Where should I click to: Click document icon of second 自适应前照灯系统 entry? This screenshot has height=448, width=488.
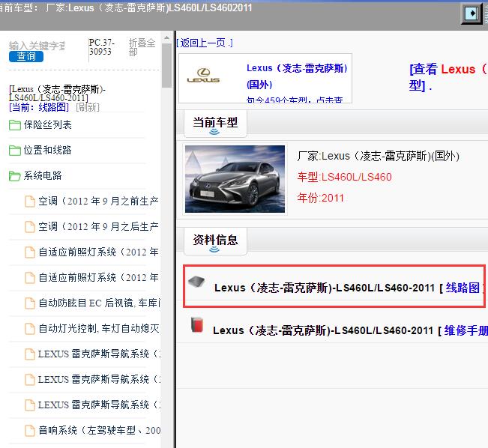click(29, 278)
